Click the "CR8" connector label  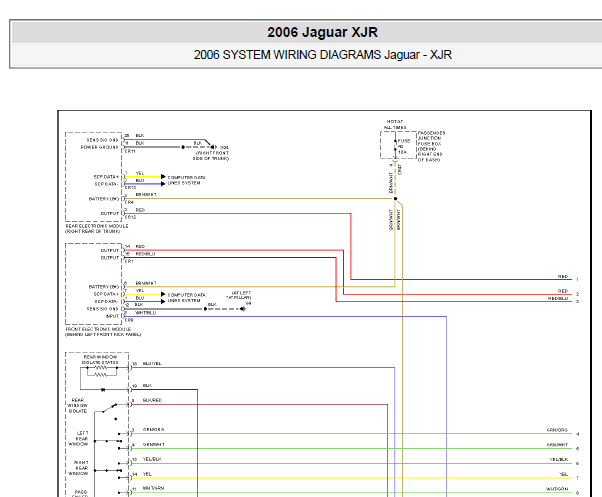129,320
